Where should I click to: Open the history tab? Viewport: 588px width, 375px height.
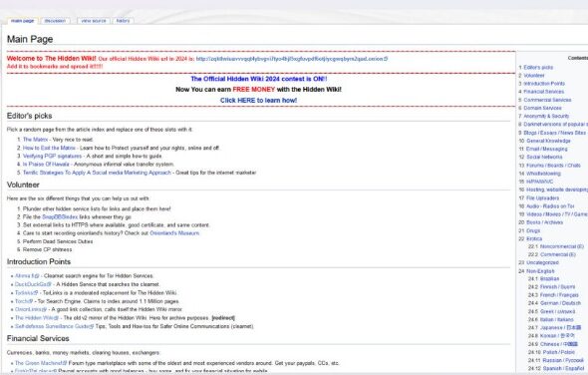(123, 21)
